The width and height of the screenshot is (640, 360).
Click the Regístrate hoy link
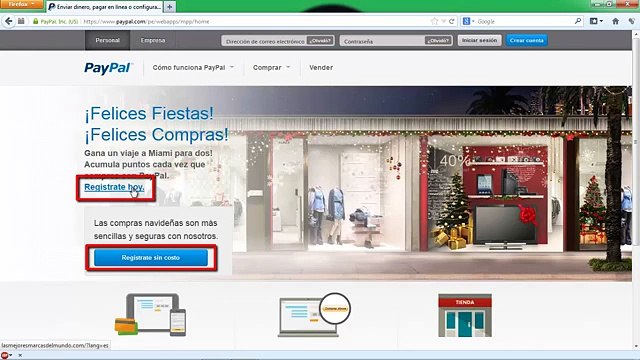pos(114,187)
